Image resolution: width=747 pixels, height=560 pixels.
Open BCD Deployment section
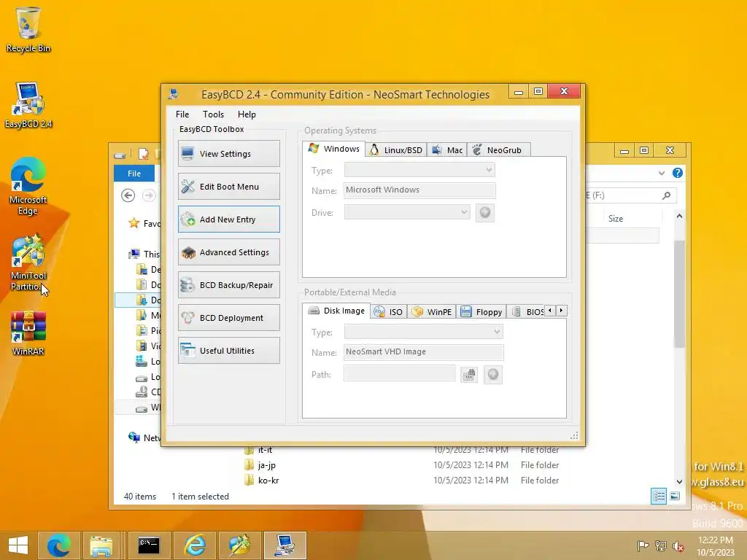pos(228,318)
